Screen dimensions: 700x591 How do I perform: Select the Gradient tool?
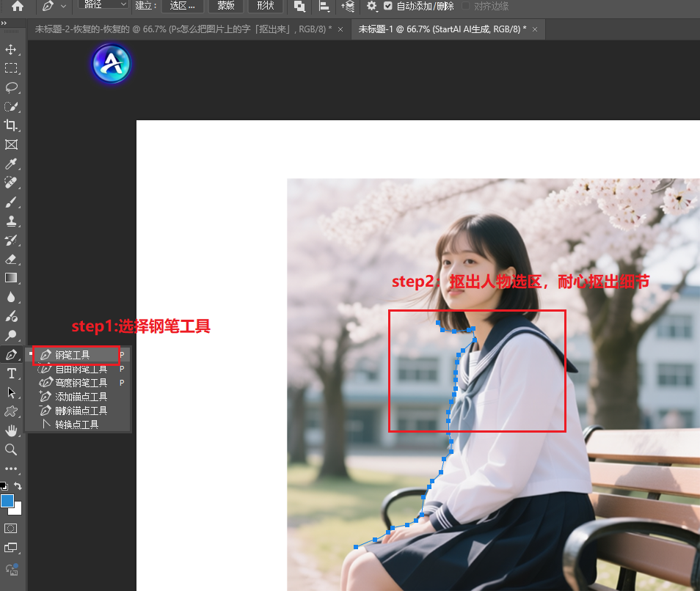[x=12, y=277]
